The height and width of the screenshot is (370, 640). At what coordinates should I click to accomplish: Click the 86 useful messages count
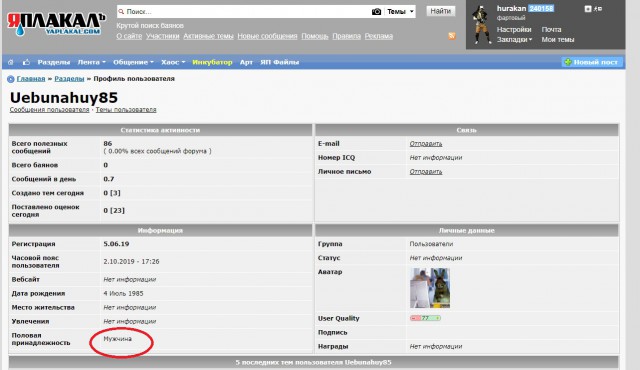click(x=108, y=144)
